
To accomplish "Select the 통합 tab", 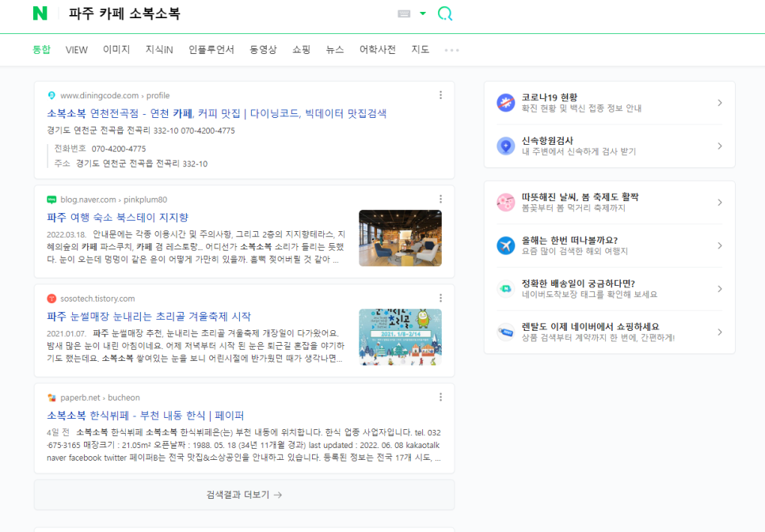I will click(41, 50).
